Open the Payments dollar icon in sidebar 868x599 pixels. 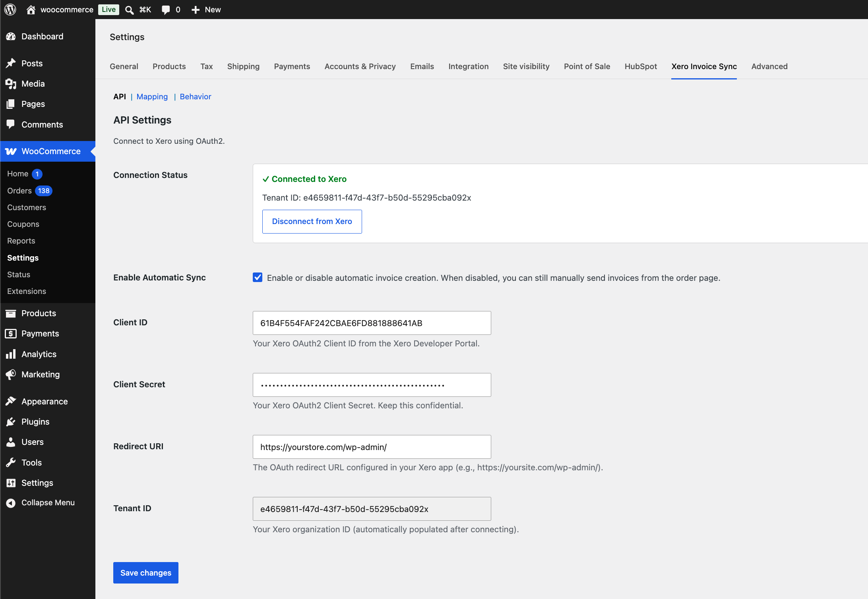(x=11, y=334)
